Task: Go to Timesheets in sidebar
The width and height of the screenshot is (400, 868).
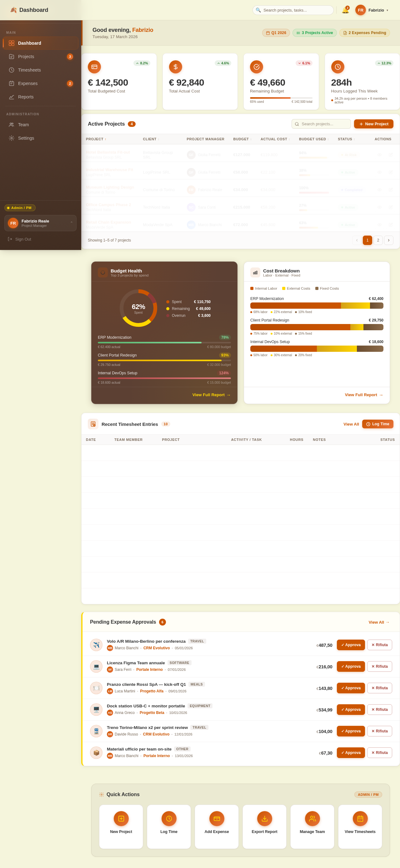Action: [x=40, y=70]
